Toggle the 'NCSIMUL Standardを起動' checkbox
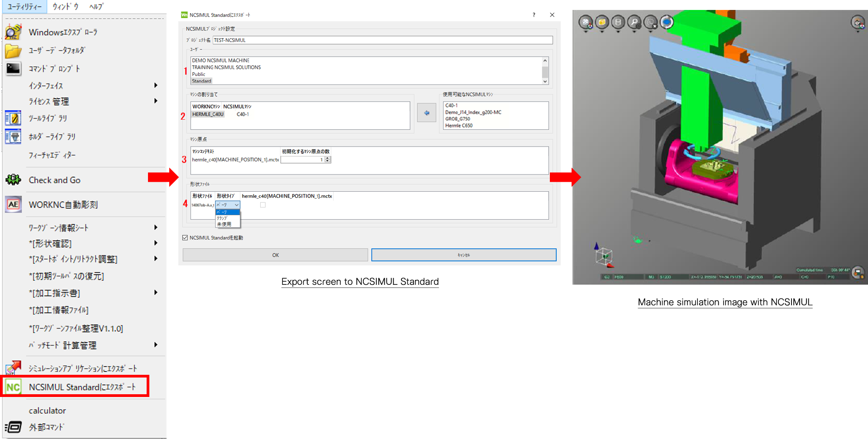The image size is (868, 439). coord(185,238)
